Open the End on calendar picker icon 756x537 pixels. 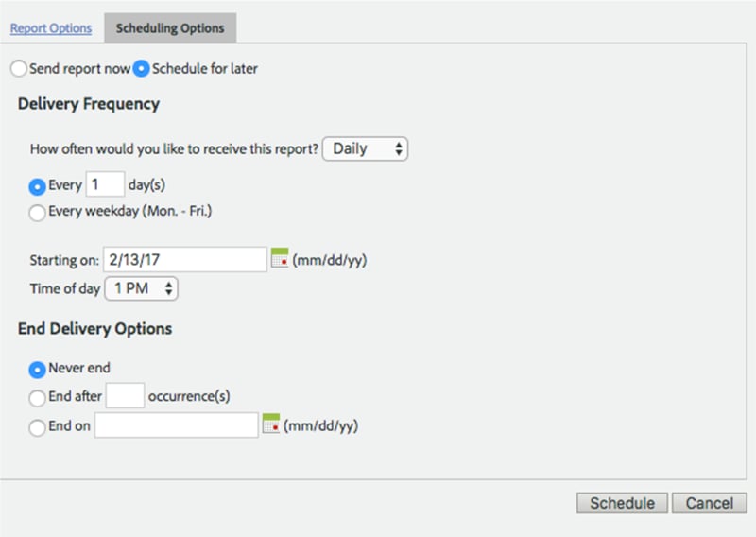pos(271,424)
